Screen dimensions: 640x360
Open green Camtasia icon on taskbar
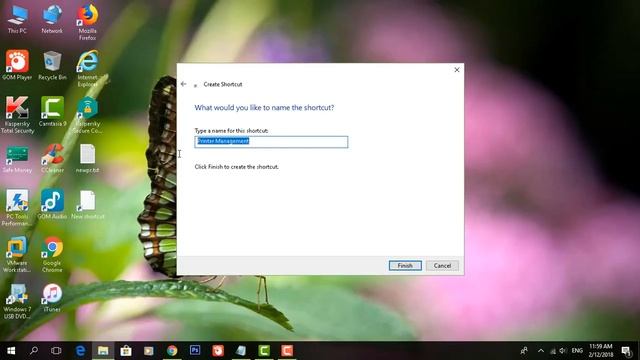[264, 351]
